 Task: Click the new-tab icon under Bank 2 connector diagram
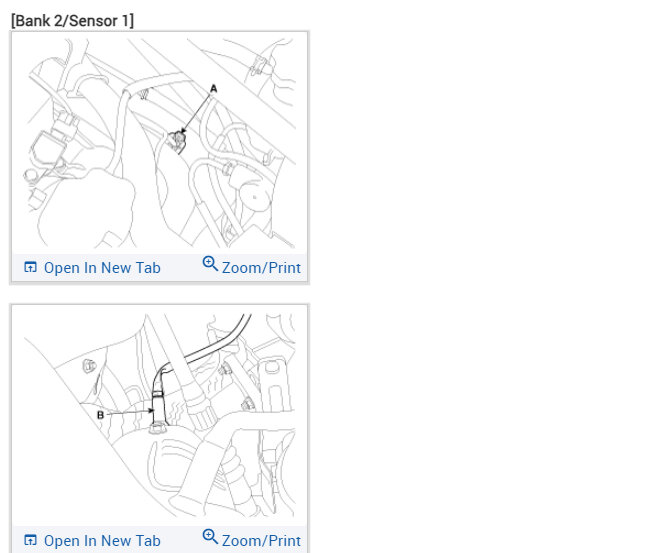pos(30,267)
